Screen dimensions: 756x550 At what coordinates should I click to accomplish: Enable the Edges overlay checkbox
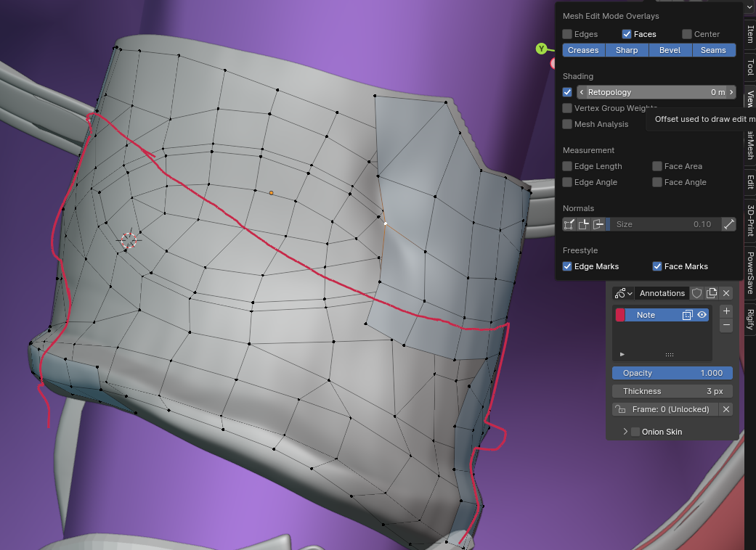[567, 34]
